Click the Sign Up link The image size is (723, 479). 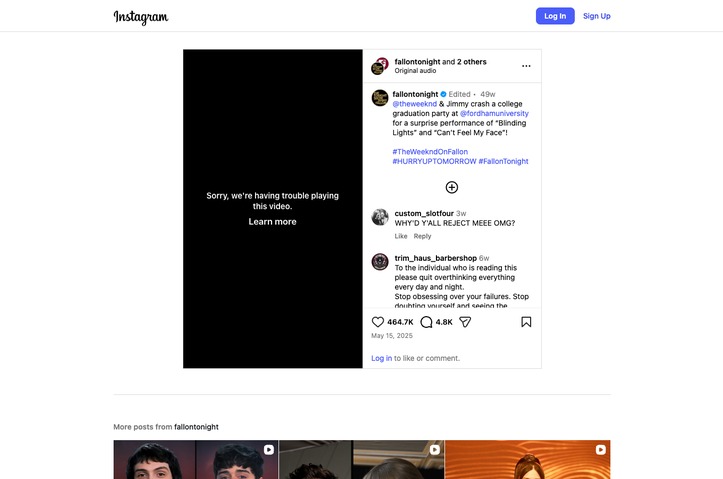(x=597, y=16)
